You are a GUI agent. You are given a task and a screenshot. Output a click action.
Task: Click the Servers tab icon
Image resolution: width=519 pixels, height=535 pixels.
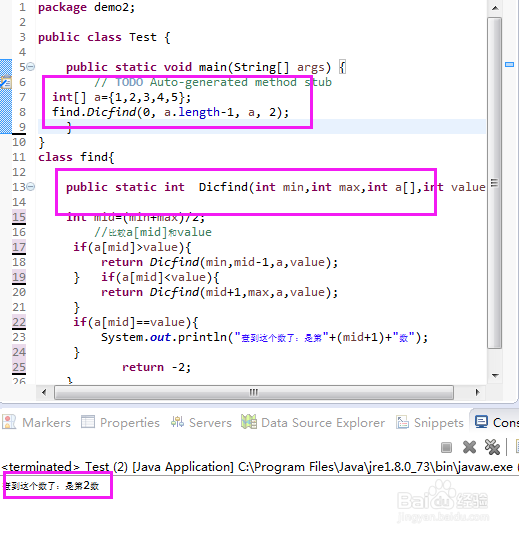coord(177,422)
